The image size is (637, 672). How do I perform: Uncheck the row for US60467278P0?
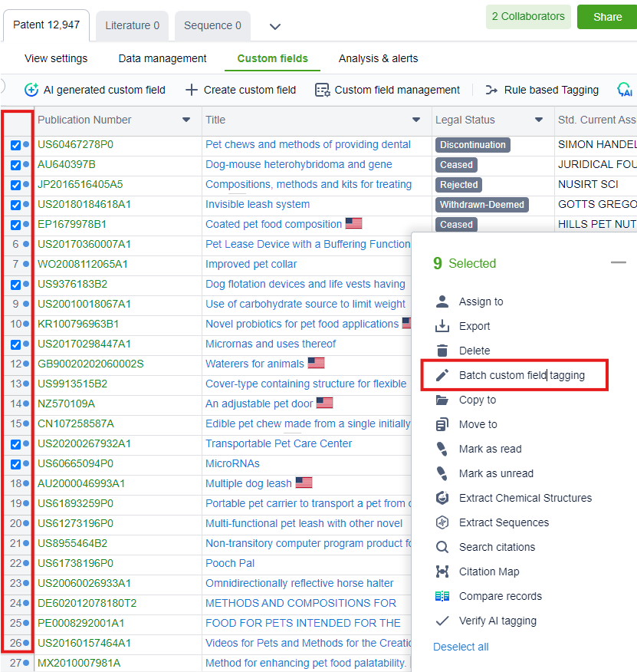(x=15, y=145)
